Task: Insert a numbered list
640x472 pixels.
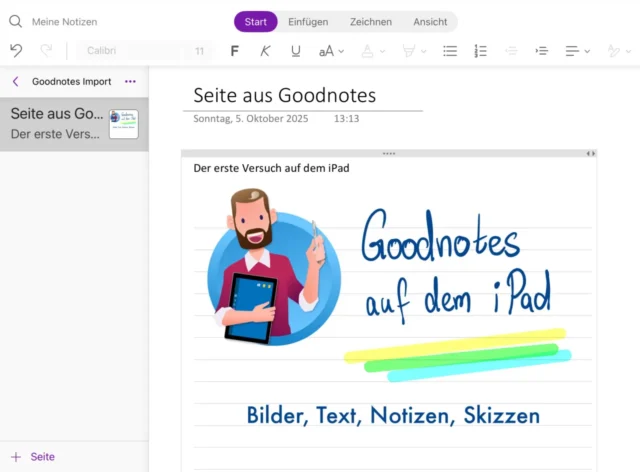Action: point(480,50)
